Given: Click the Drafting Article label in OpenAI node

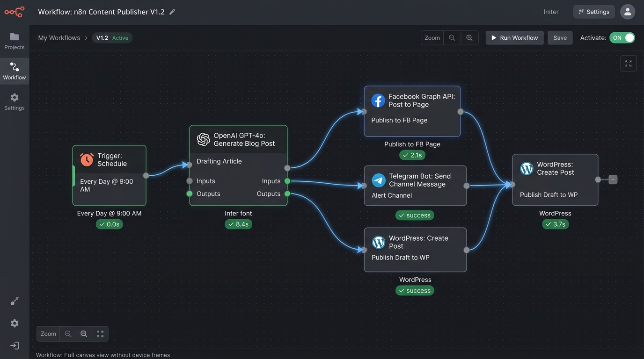Looking at the screenshot, I should 219,161.
